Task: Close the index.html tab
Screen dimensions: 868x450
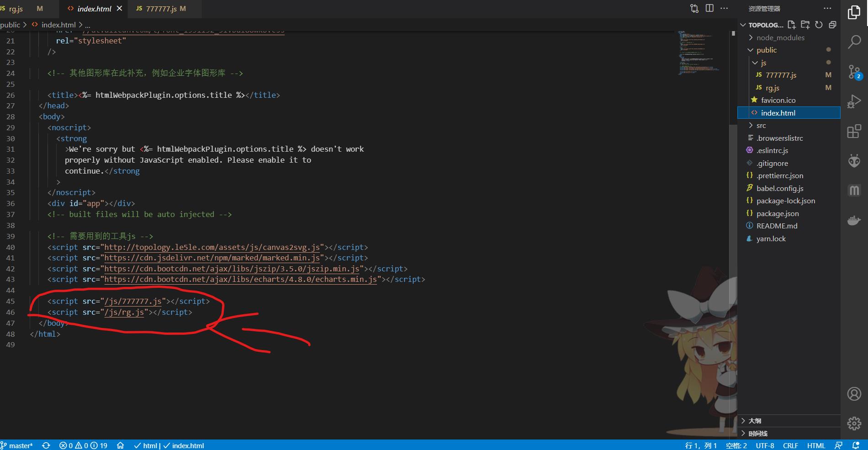Action: (120, 8)
